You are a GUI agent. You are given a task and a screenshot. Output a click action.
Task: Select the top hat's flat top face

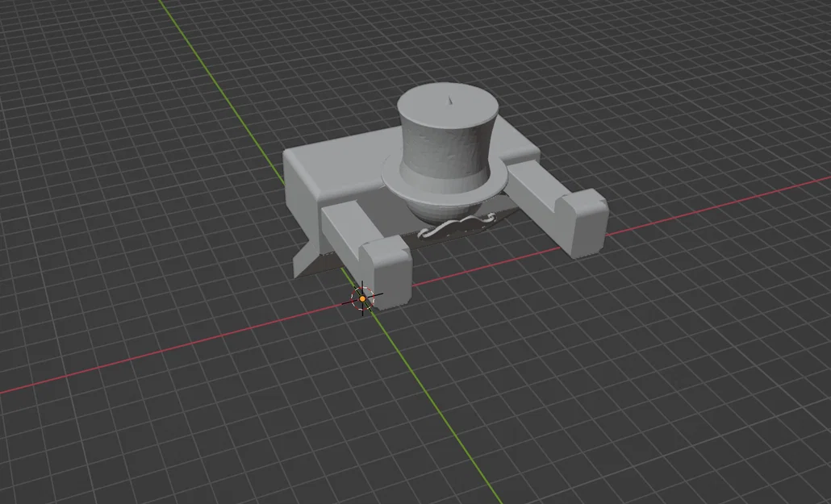point(448,101)
